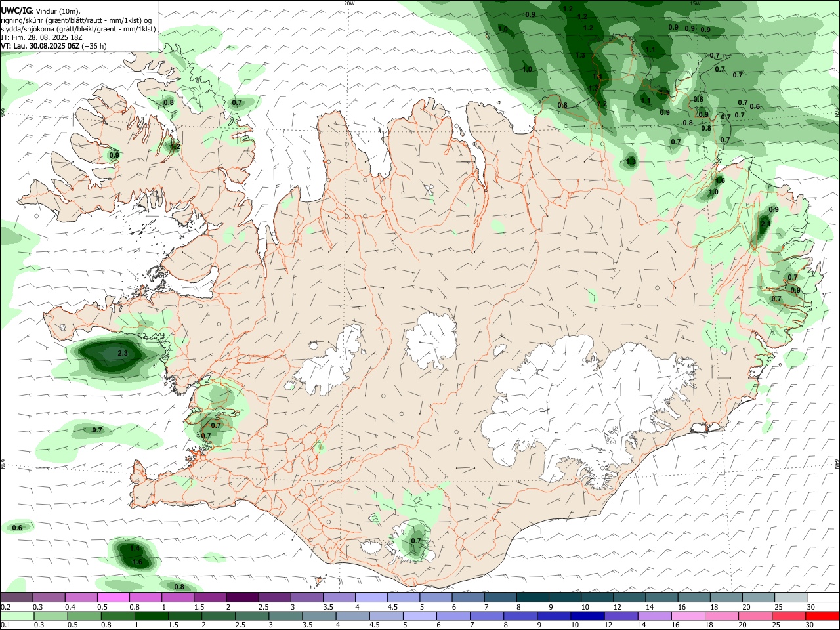Select the grey-blue rain swatch starting at 4
The height and width of the screenshot is (630, 840).
pos(353,616)
